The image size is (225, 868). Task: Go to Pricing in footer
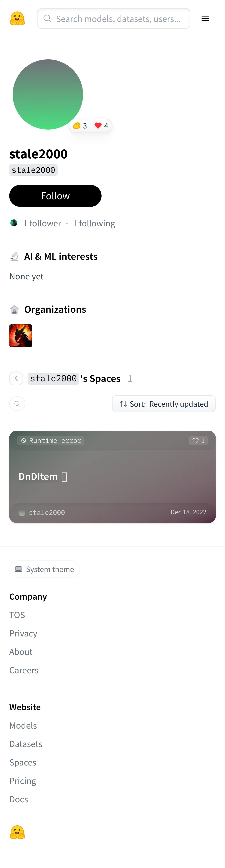coord(23,781)
